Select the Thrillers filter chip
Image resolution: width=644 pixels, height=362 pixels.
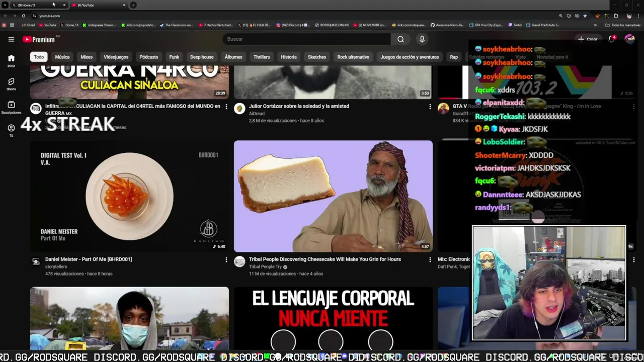point(262,57)
